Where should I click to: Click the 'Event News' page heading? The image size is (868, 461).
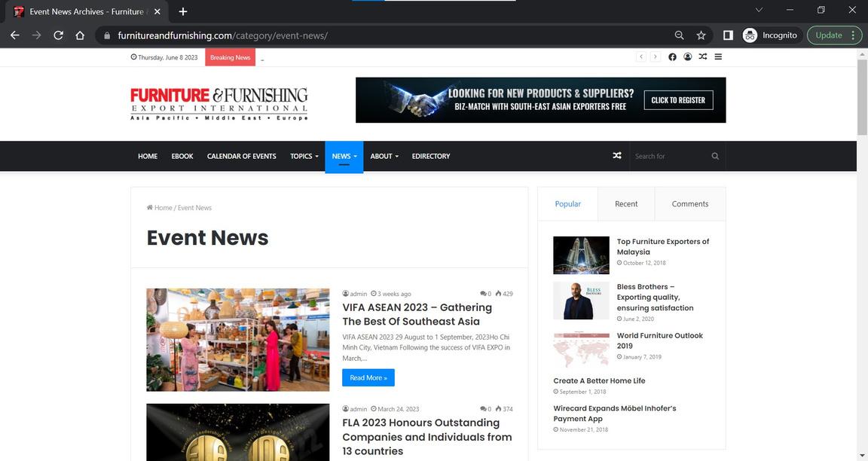(208, 238)
